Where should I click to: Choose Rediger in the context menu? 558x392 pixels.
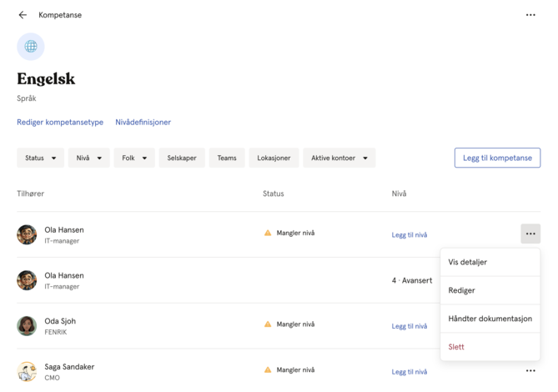pos(490,290)
